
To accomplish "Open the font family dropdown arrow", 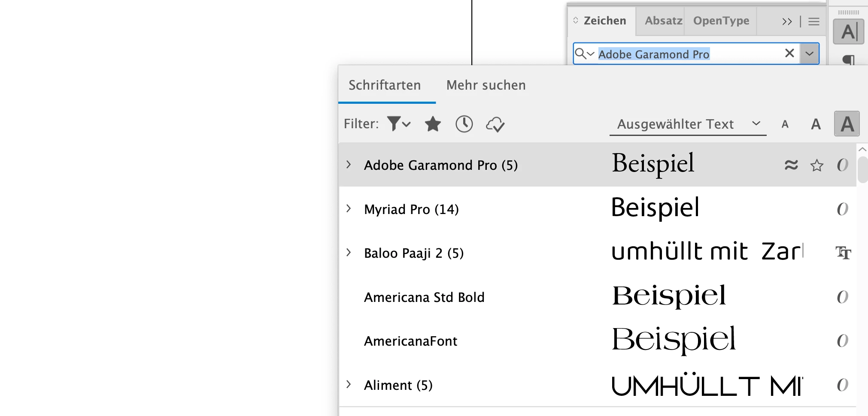I will tap(810, 54).
